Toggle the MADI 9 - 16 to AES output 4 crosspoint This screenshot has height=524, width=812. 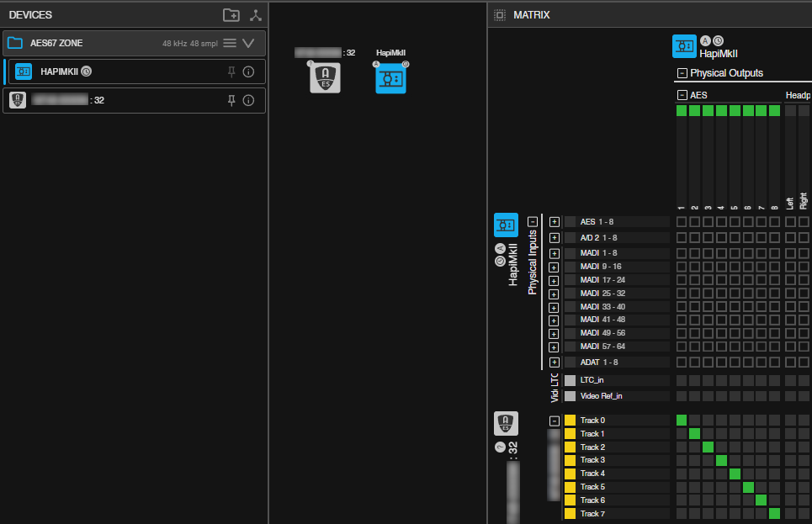pos(721,267)
